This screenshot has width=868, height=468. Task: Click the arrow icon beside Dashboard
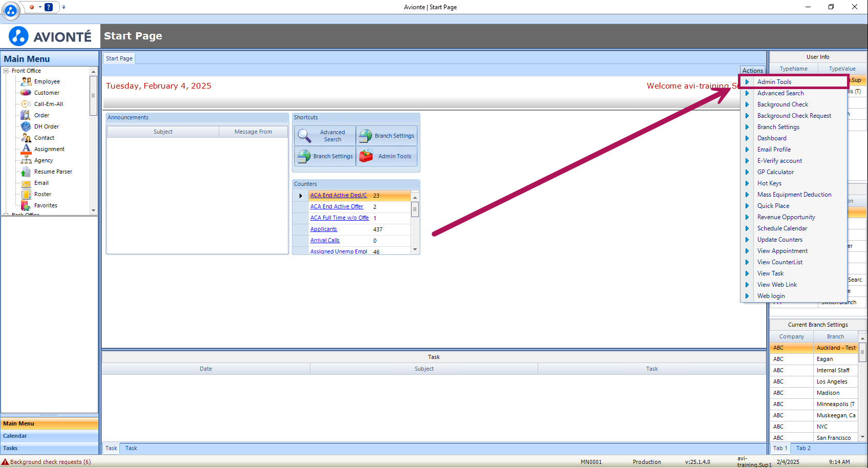click(x=747, y=138)
